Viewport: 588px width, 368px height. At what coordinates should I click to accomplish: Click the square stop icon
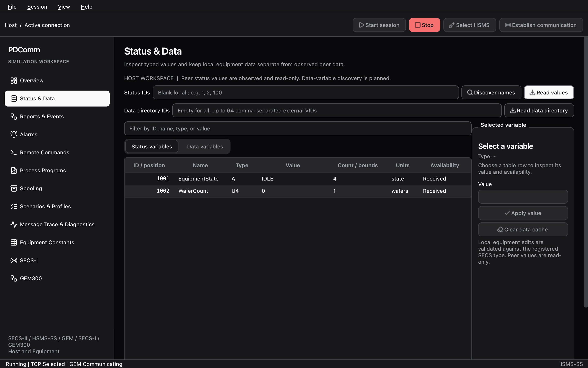[418, 25]
